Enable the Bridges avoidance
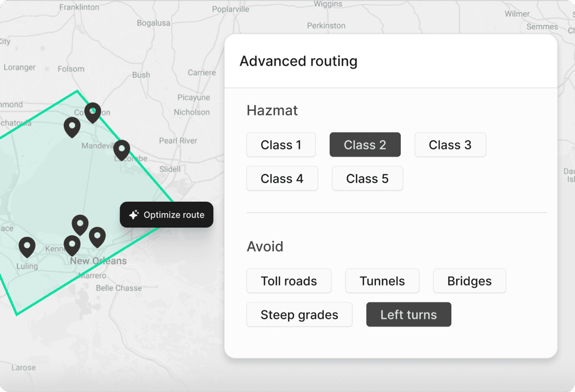The height and width of the screenshot is (392, 575). pos(469,281)
